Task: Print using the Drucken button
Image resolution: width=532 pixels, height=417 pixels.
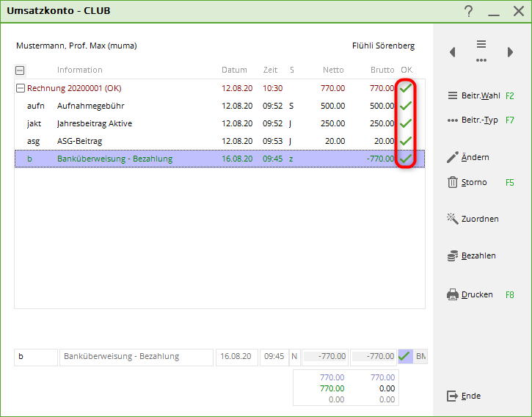Action: tap(470, 294)
